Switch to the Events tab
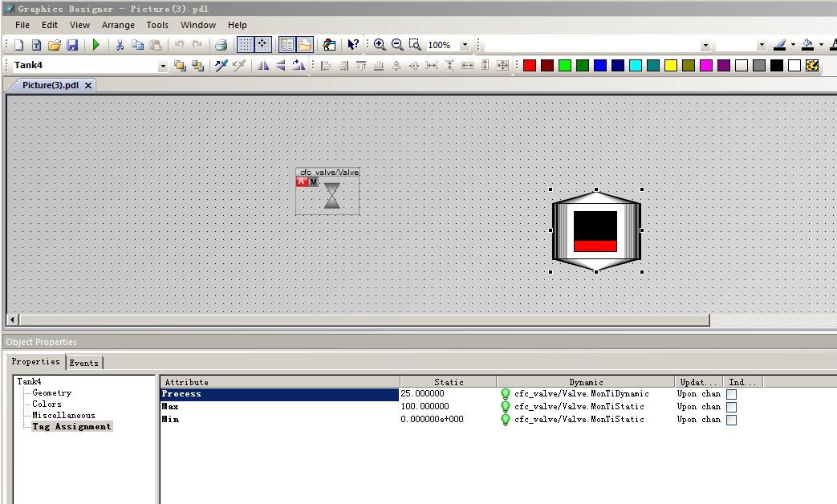Image resolution: width=837 pixels, height=504 pixels. click(x=83, y=363)
